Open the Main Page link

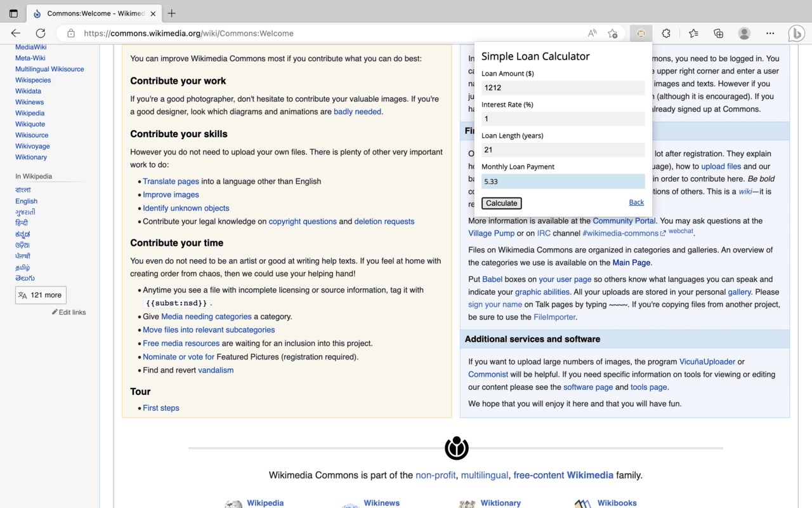click(631, 263)
